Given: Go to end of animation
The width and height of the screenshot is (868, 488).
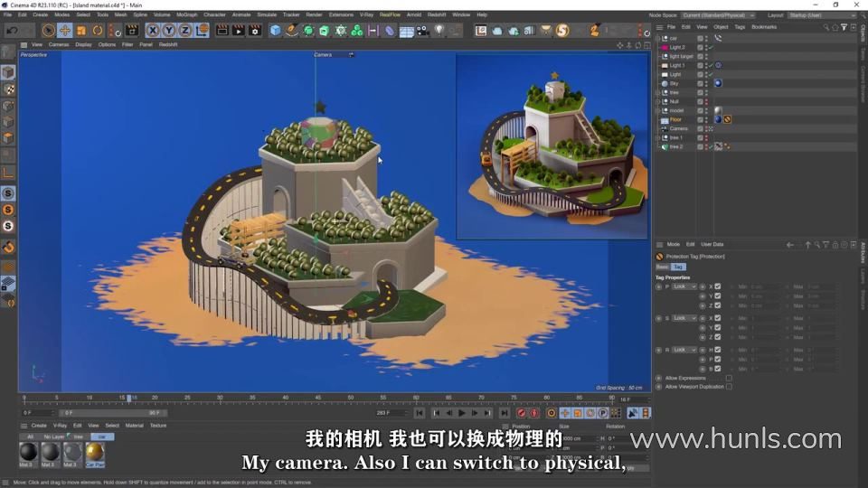Looking at the screenshot, I should 505,413.
